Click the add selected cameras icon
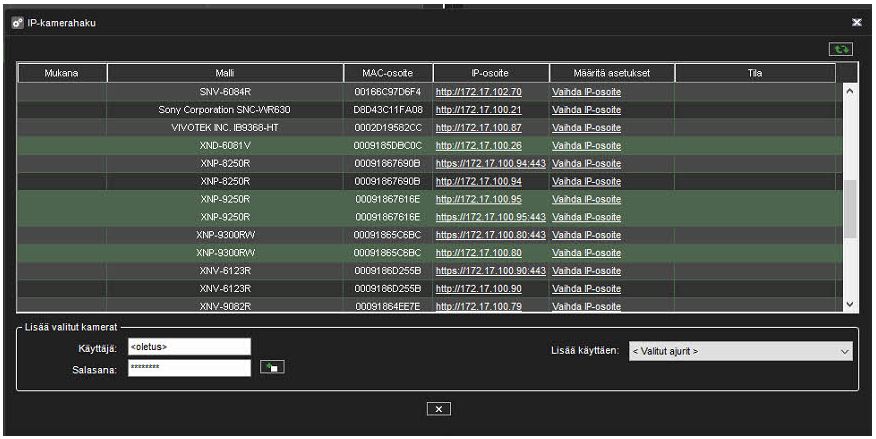876x439 pixels. point(272,368)
